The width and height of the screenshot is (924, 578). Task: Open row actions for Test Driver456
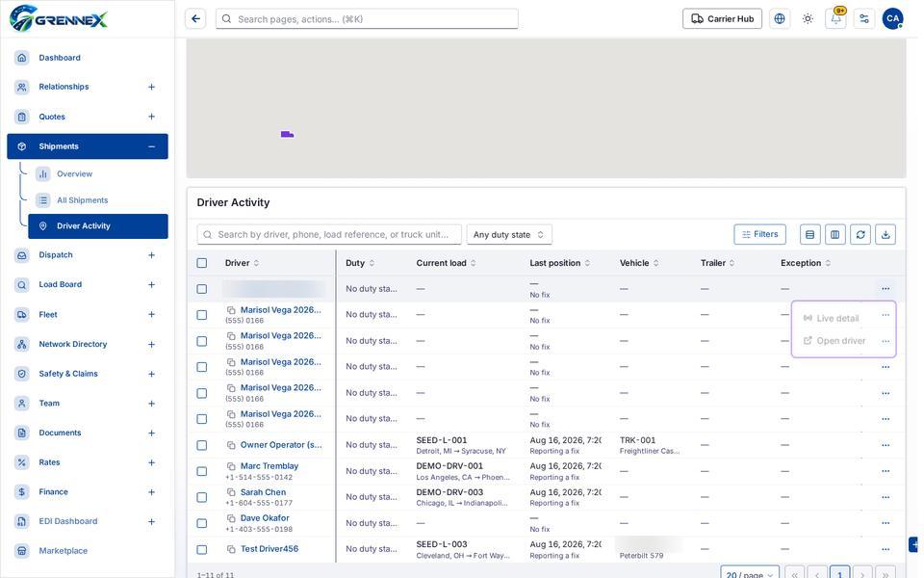885,549
